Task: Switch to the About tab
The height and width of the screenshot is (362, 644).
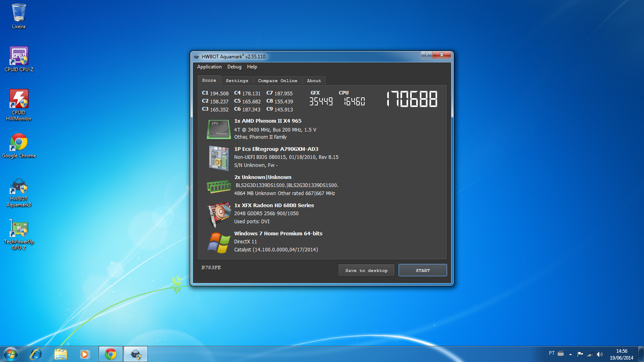Action: click(x=314, y=81)
